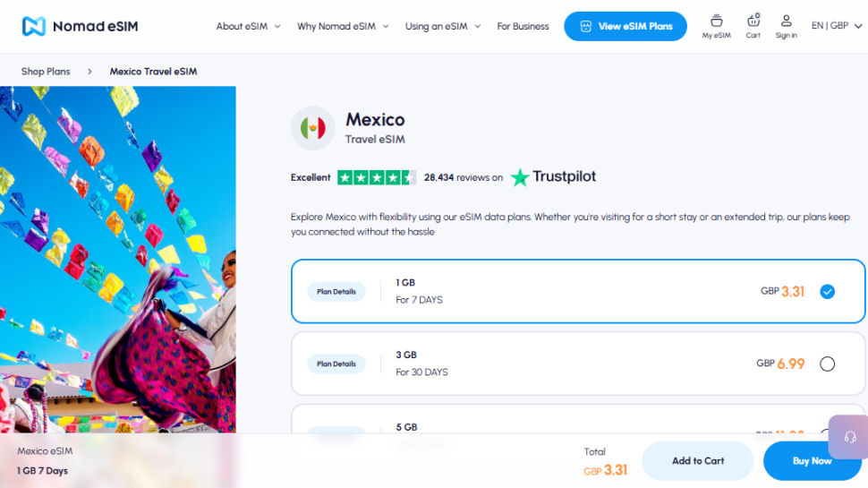The height and width of the screenshot is (488, 868).
Task: Open the shopping Cart icon
Action: coord(753,26)
